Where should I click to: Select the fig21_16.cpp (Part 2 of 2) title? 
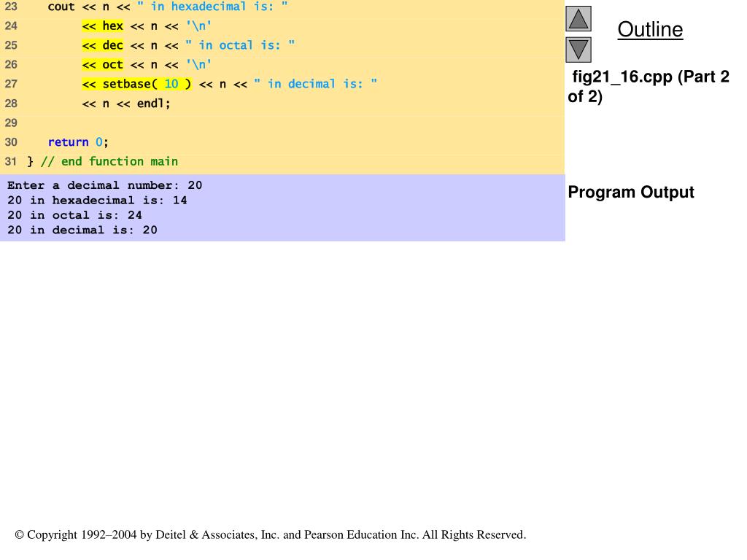(x=649, y=86)
